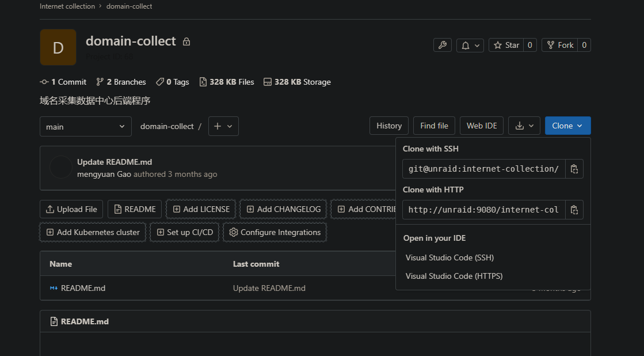Click the History button

click(389, 126)
